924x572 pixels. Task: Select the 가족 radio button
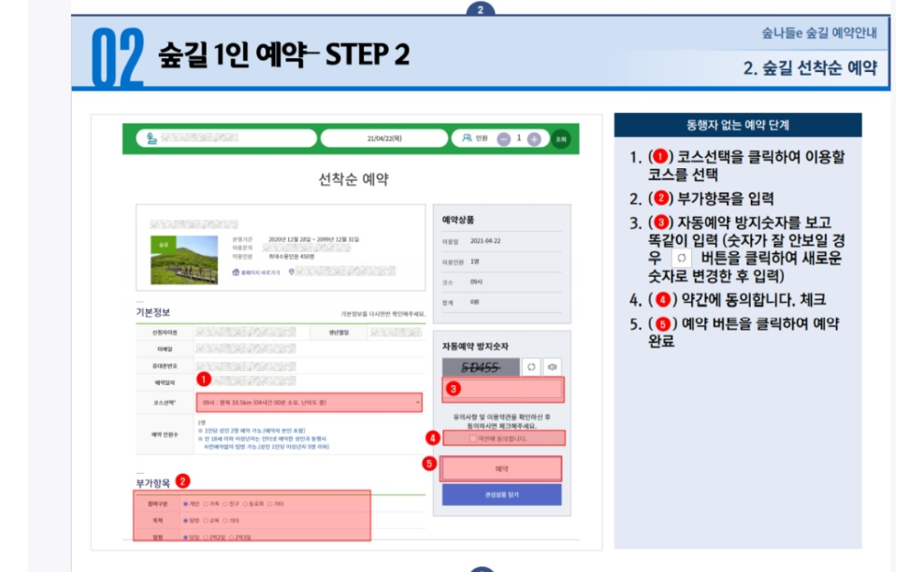click(206, 505)
